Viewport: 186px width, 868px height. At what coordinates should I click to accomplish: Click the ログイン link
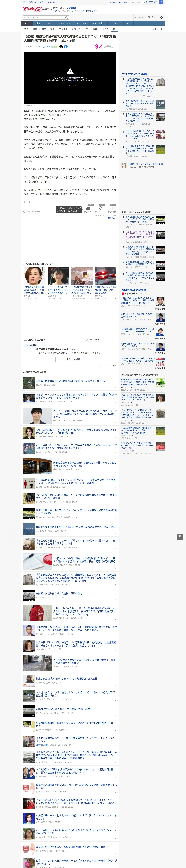pyautogui.click(x=57, y=11)
